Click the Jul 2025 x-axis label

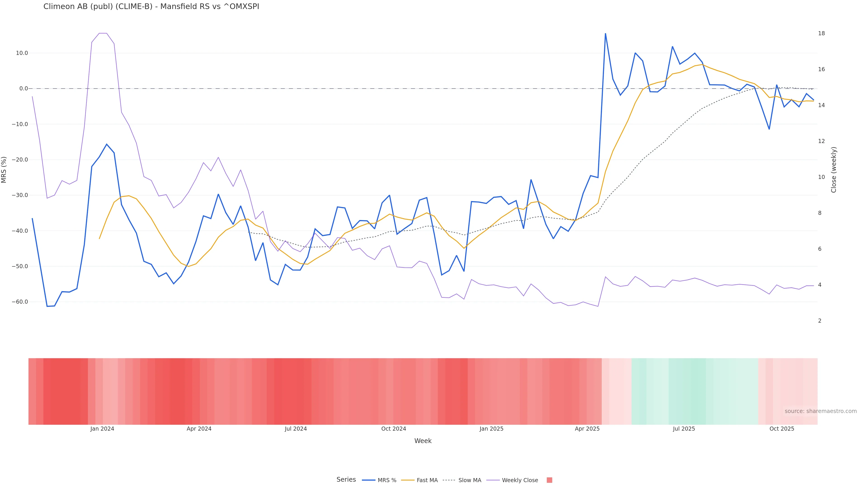tap(684, 429)
